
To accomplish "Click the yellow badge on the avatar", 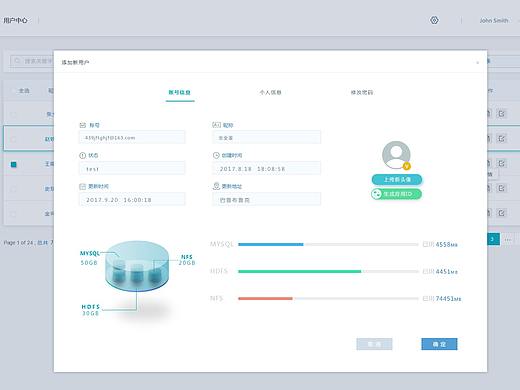I will coord(406,166).
